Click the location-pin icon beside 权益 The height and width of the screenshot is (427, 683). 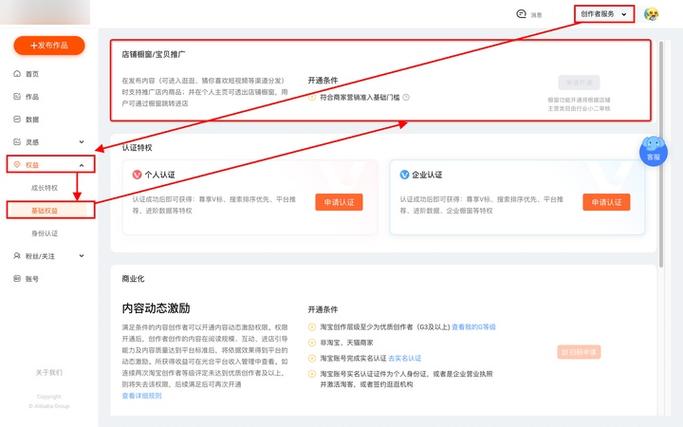(17, 164)
